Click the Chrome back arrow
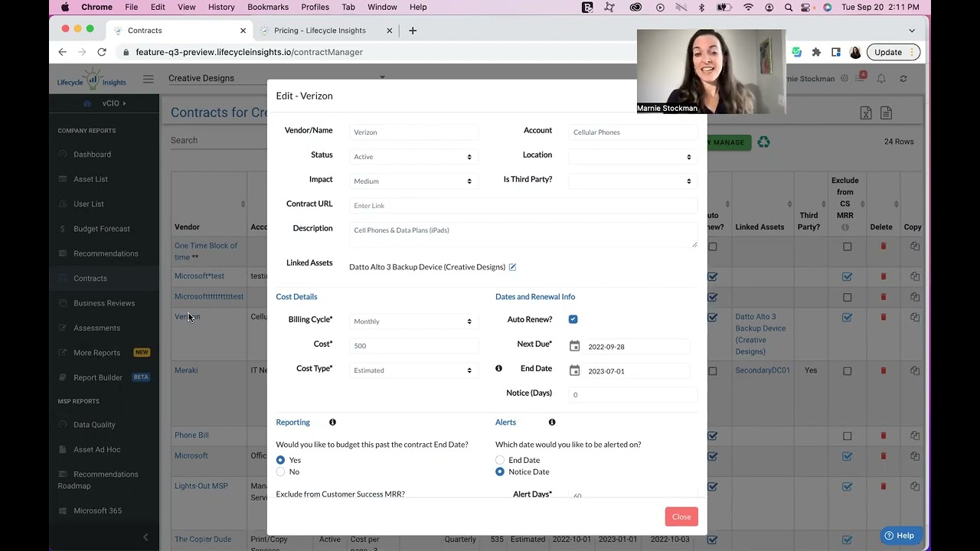The width and height of the screenshot is (980, 551). tap(63, 52)
